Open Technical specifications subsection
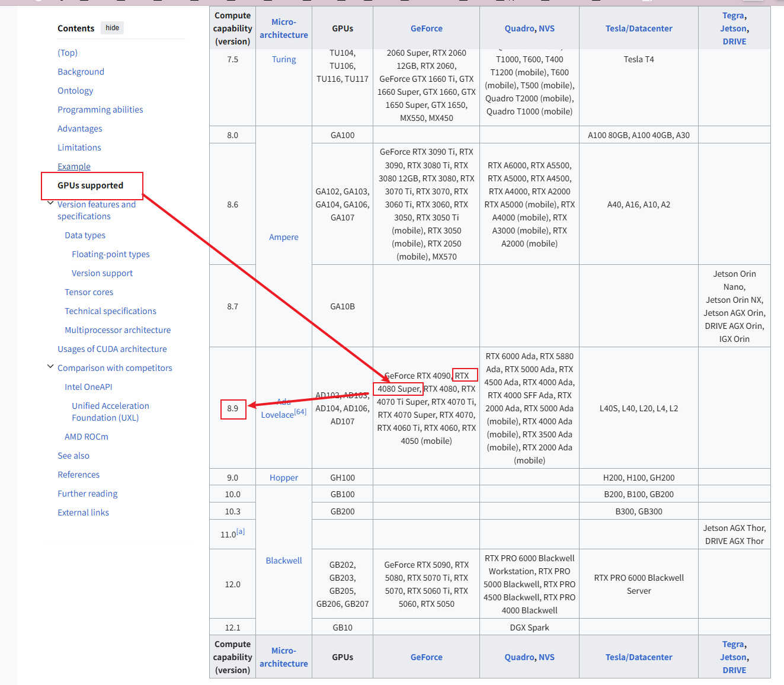This screenshot has height=685, width=784. [110, 311]
